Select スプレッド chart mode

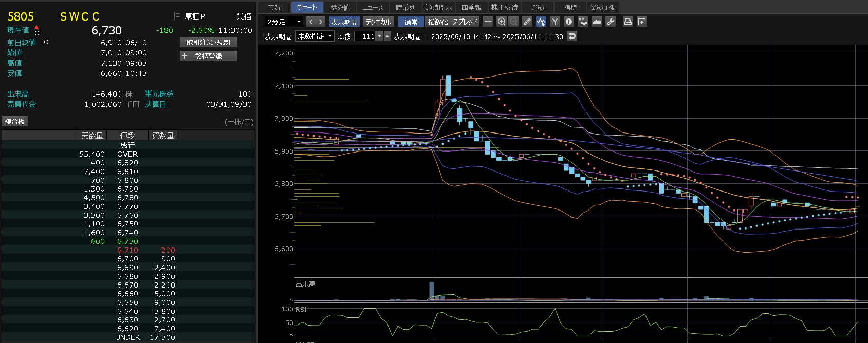tap(465, 22)
